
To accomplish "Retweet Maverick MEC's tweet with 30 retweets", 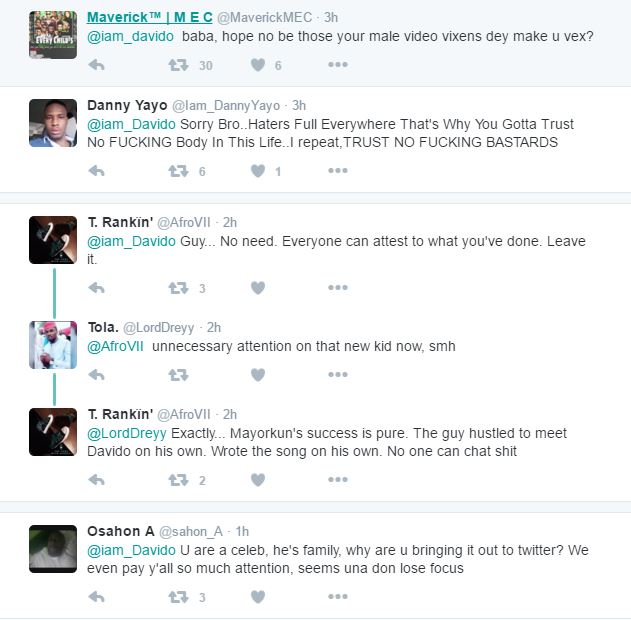I will [178, 65].
